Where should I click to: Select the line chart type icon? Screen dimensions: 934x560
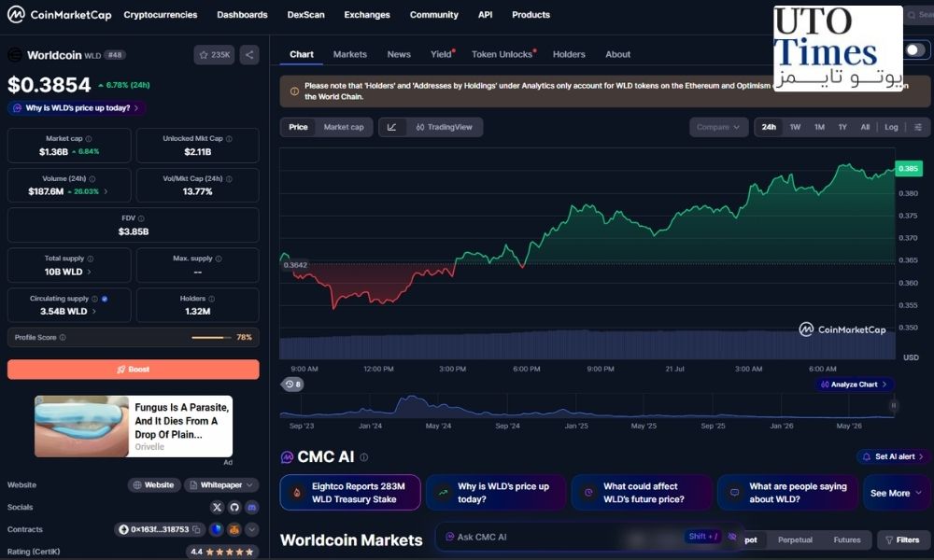pyautogui.click(x=392, y=127)
